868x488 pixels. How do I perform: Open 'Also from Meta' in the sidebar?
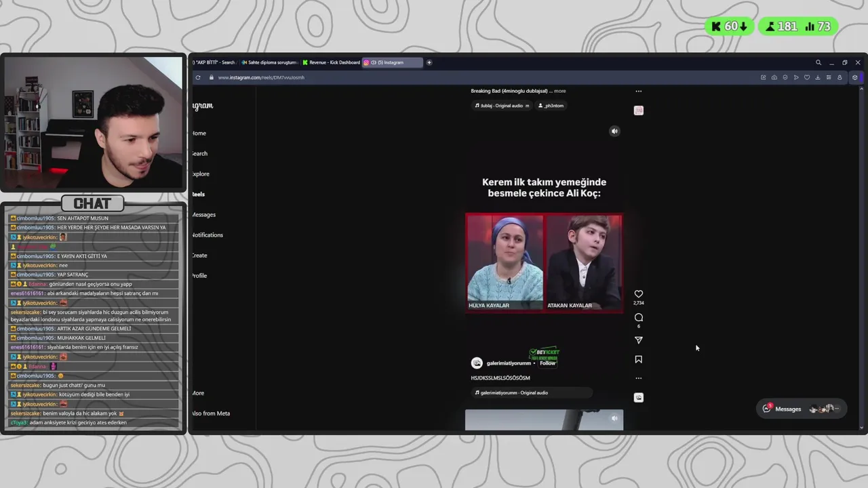(x=211, y=413)
